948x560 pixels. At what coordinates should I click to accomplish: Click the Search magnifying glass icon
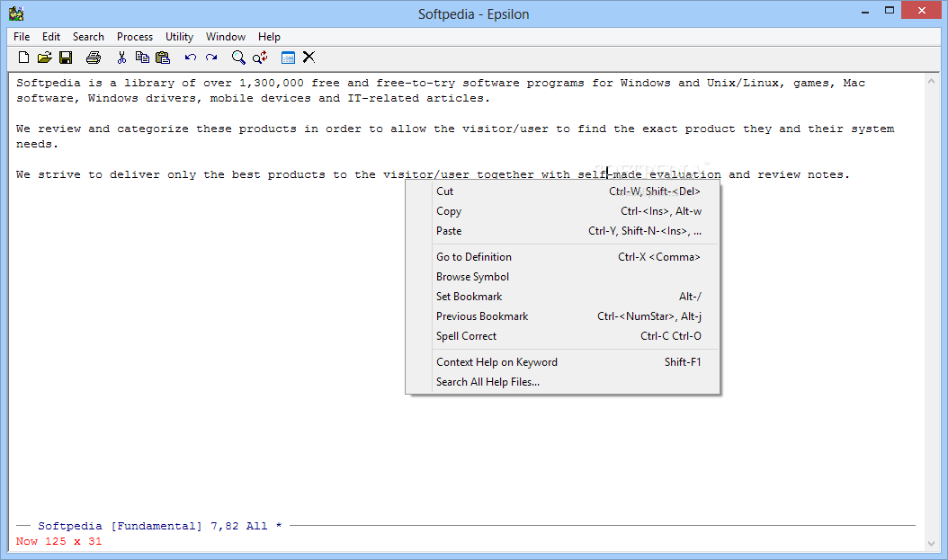coord(238,58)
